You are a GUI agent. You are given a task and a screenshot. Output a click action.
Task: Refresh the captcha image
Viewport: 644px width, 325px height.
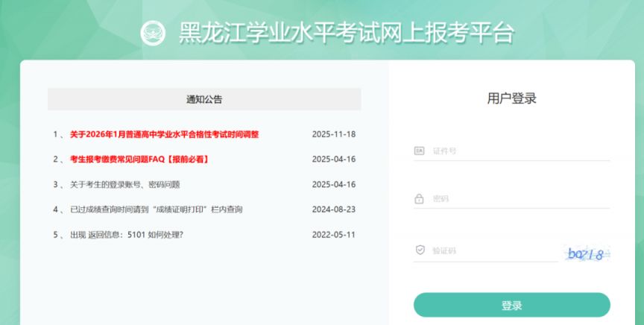pos(587,253)
